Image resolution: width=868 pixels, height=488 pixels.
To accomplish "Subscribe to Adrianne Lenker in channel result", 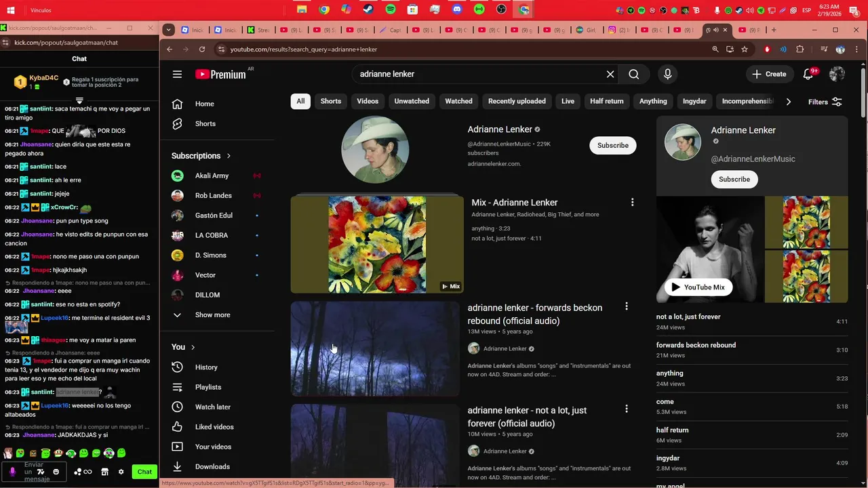I will [x=613, y=145].
